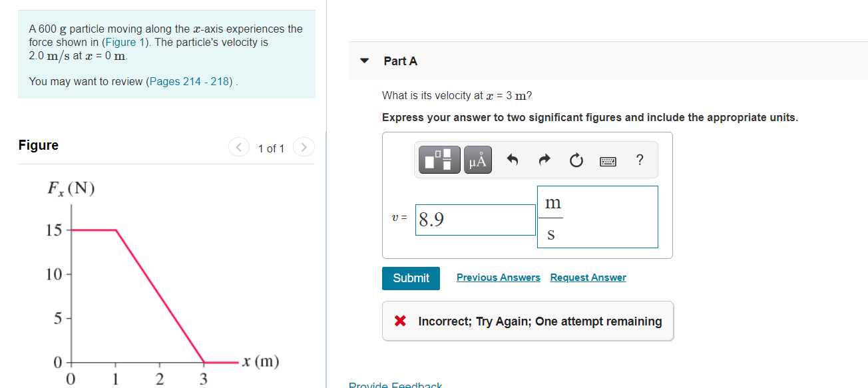Open the equation template editor icon
The image size is (868, 388).
tap(438, 160)
